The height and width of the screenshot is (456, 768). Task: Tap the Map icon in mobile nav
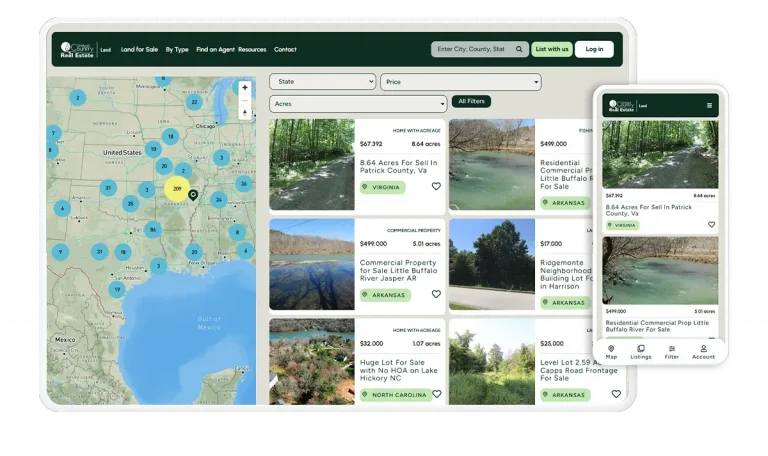click(611, 351)
